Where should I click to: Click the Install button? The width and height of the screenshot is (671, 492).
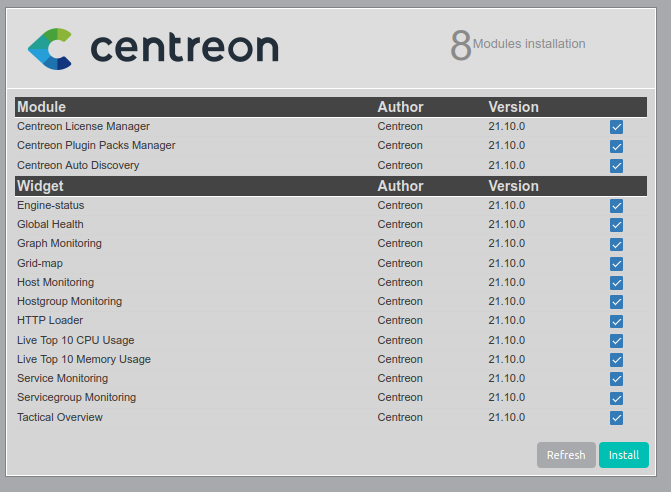623,455
